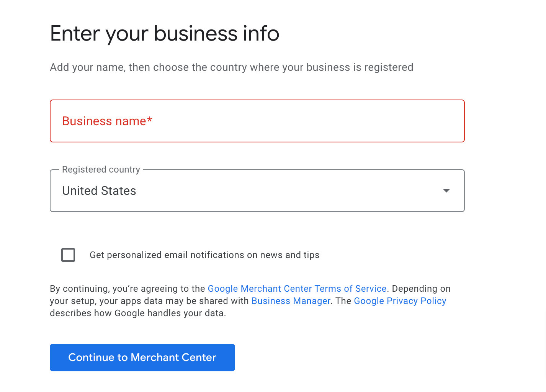View the Google Privacy Policy
This screenshot has height=392, width=546.
[400, 301]
